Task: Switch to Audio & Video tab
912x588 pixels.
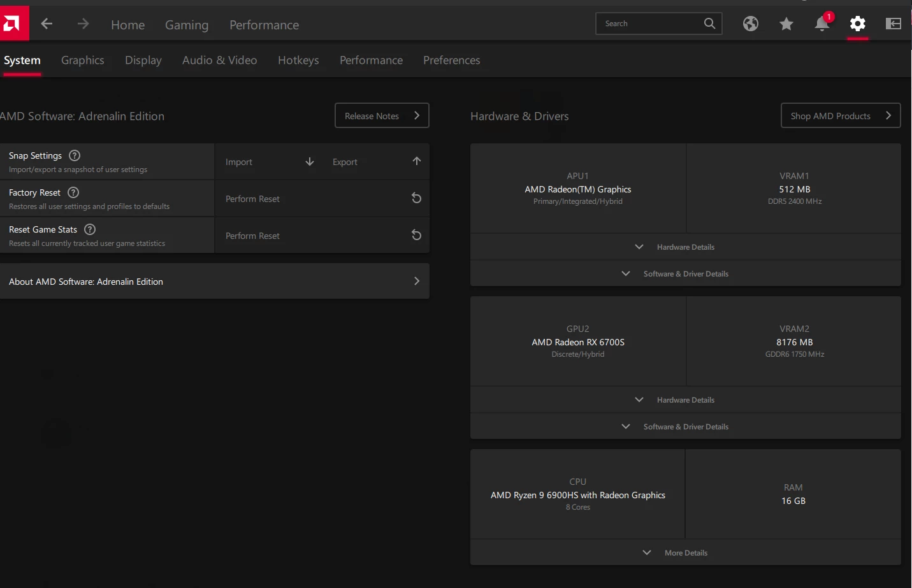Action: (x=220, y=60)
